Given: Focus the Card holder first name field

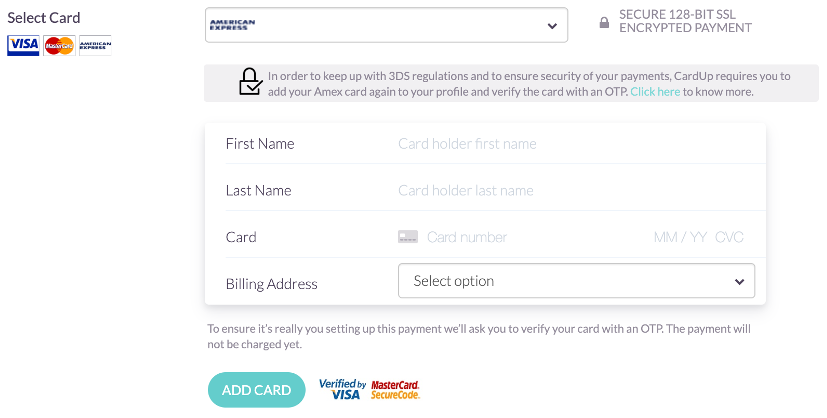Looking at the screenshot, I should pyautogui.click(x=560, y=144).
